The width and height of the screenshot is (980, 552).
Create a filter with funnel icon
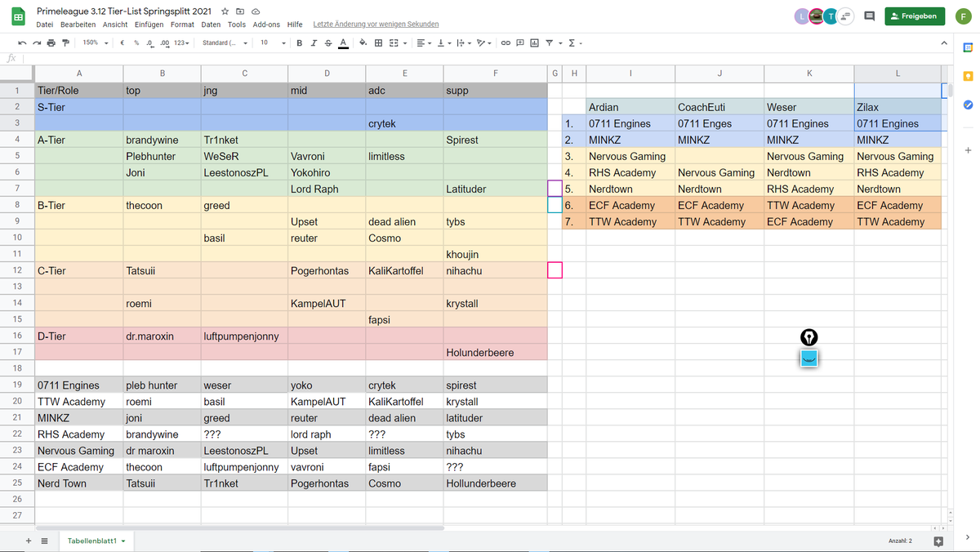(549, 42)
